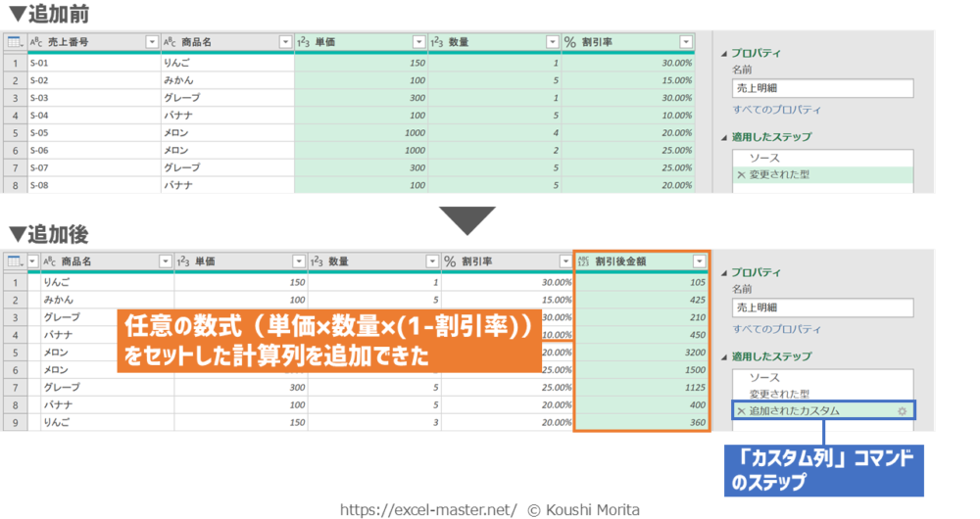Click 123 type icon of 単価 in 追加後 table
980x519 pixels.
pyautogui.click(x=182, y=261)
